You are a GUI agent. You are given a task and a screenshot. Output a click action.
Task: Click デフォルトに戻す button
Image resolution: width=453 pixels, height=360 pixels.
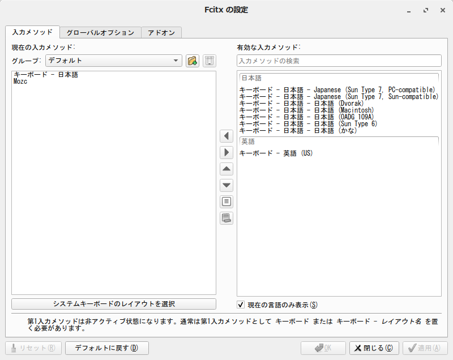(107, 348)
